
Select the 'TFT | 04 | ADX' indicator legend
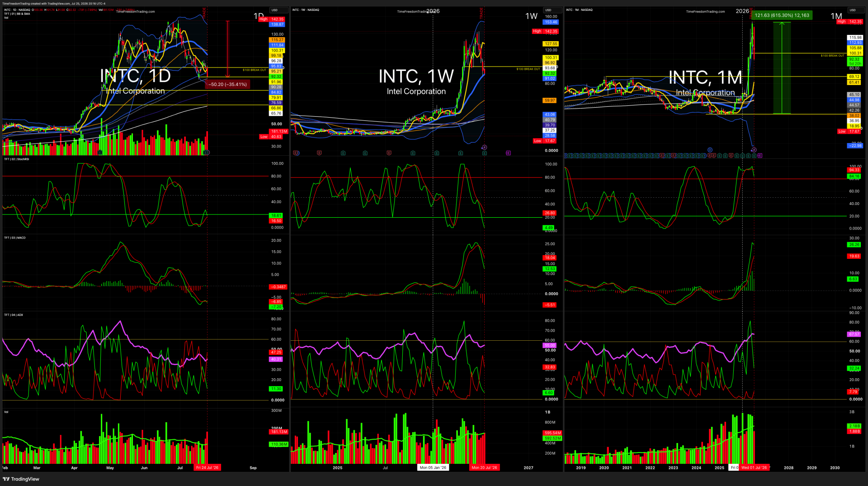tap(14, 315)
